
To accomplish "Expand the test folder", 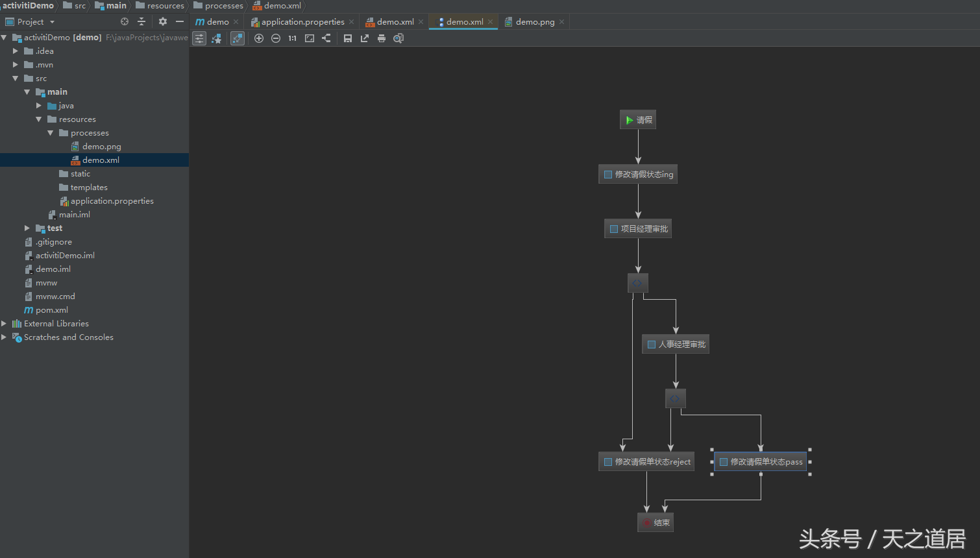I will [x=27, y=228].
